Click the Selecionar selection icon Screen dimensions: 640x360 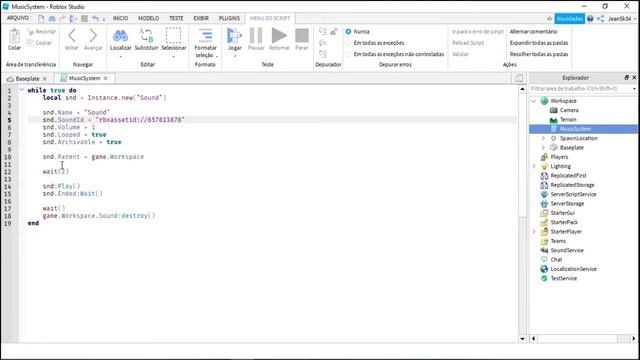pos(173,36)
